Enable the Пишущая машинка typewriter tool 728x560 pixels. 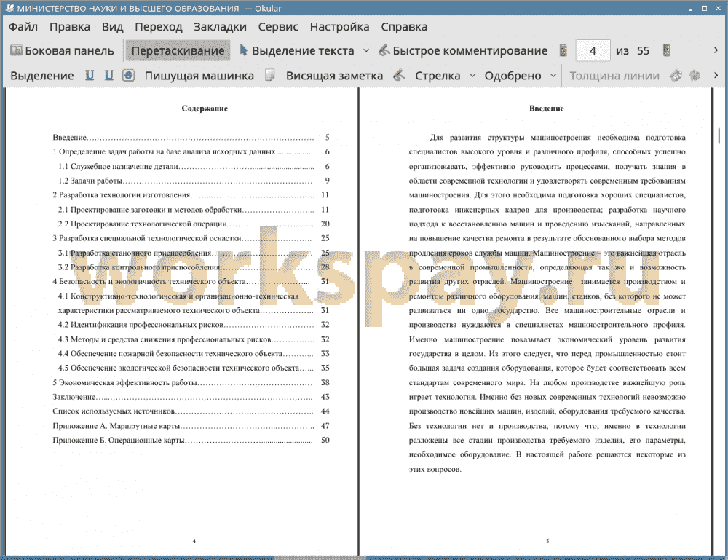point(199,76)
